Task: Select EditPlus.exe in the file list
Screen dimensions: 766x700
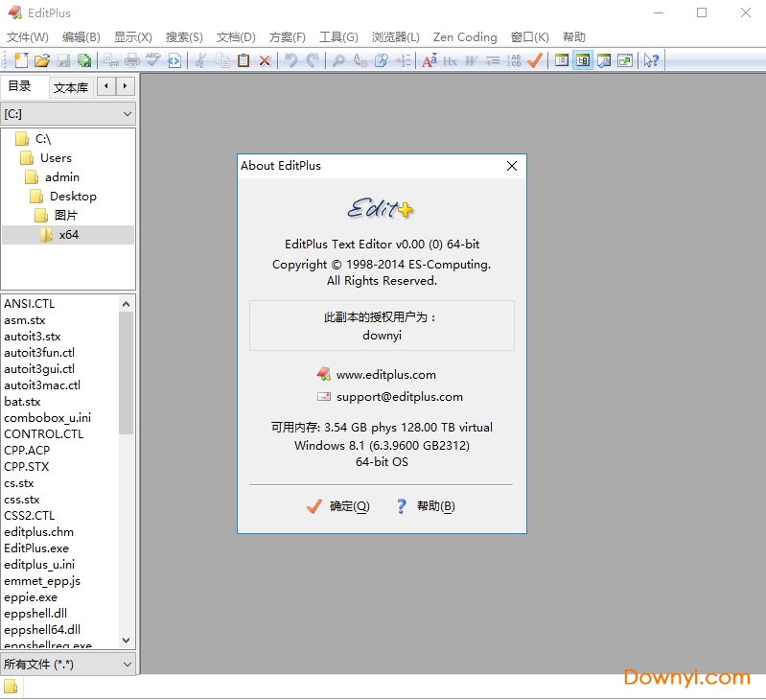Action: point(36,548)
